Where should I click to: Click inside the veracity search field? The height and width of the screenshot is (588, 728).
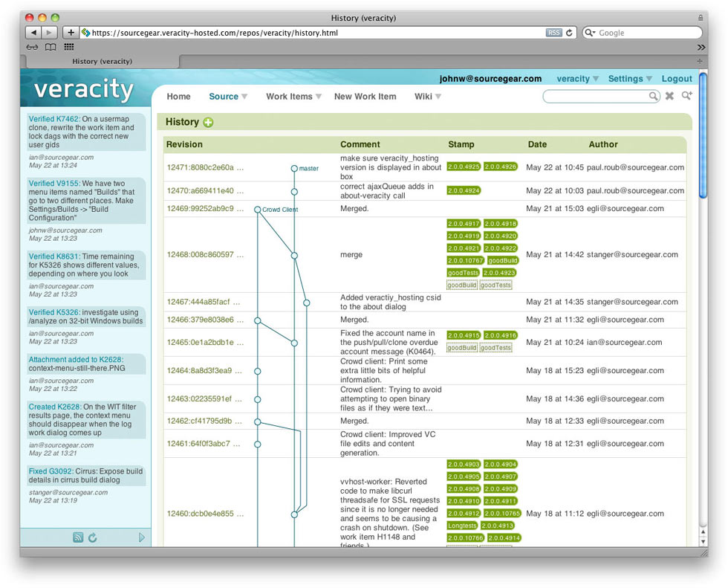[598, 97]
